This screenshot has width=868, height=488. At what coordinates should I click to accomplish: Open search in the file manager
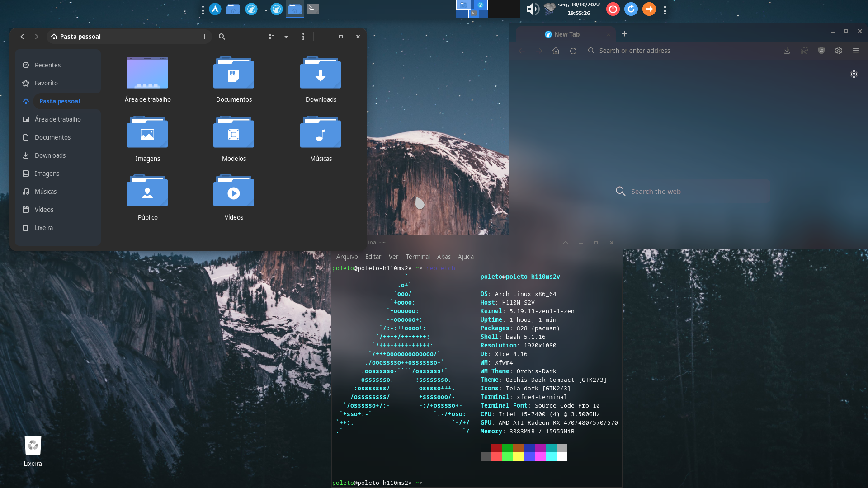222,37
